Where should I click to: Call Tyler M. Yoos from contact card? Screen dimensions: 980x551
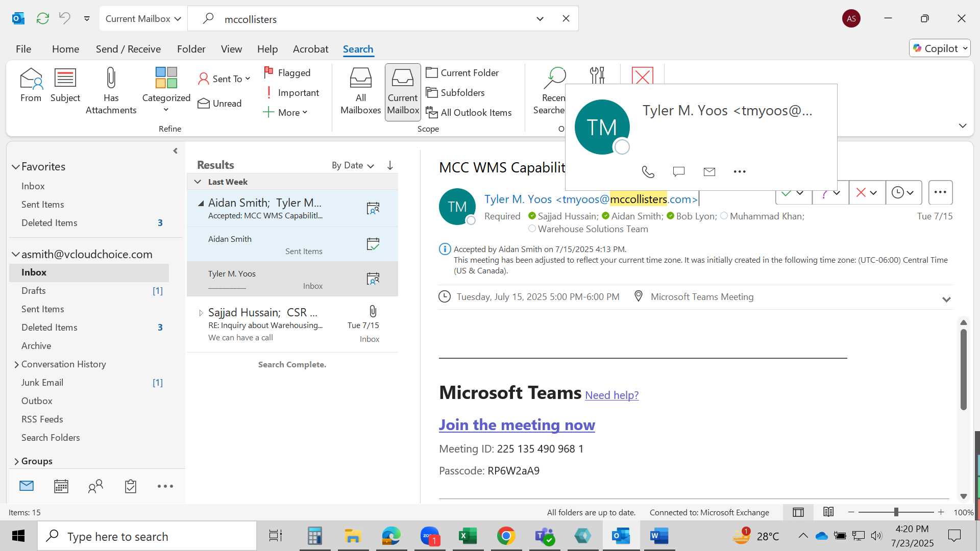pos(648,172)
